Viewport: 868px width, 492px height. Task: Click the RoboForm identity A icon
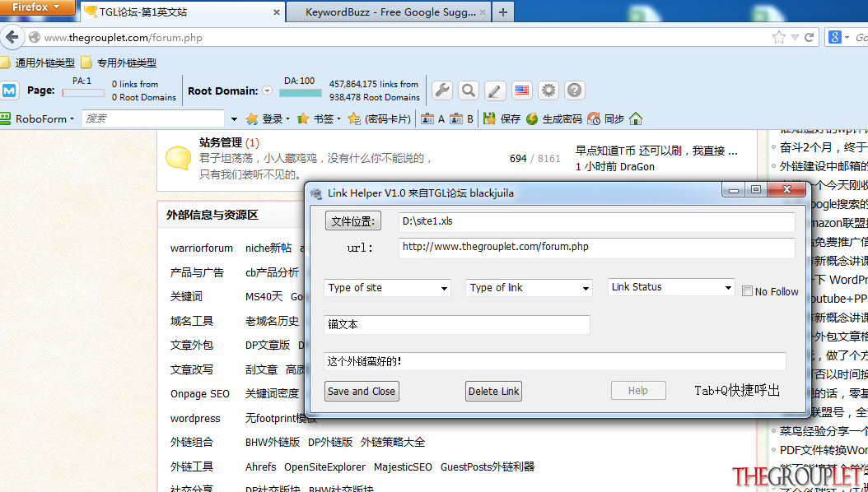click(x=427, y=118)
